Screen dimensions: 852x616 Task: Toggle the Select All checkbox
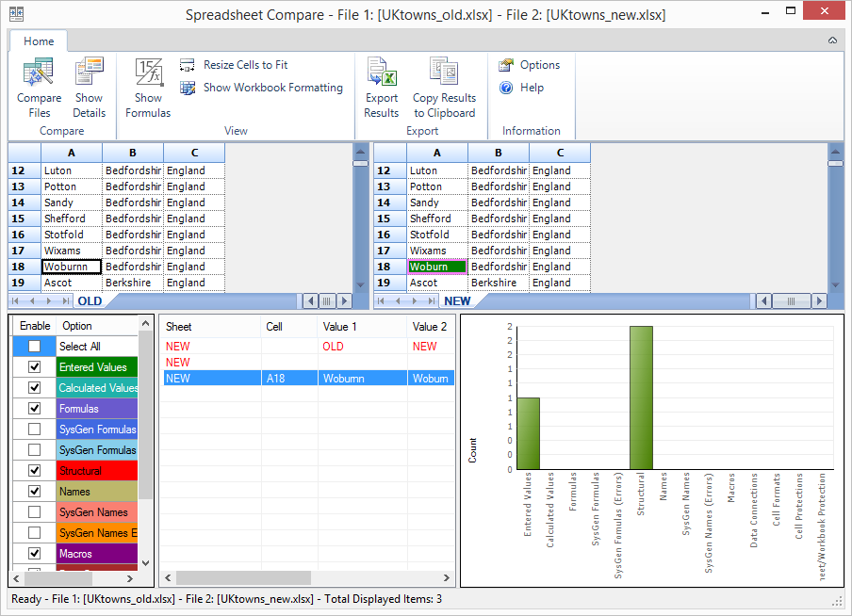35,346
